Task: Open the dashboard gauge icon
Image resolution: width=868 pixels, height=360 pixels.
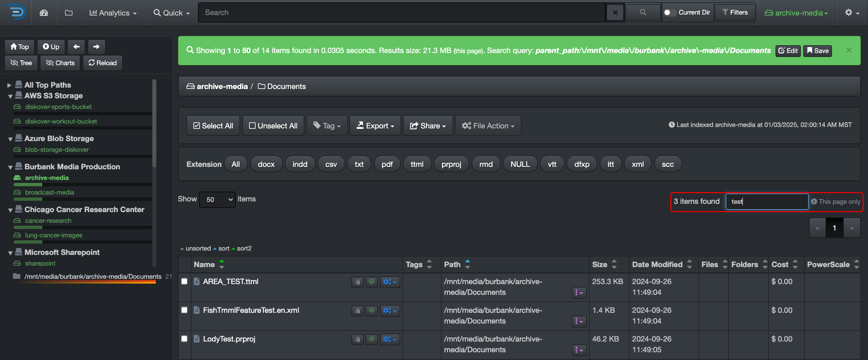Action: pyautogui.click(x=44, y=13)
